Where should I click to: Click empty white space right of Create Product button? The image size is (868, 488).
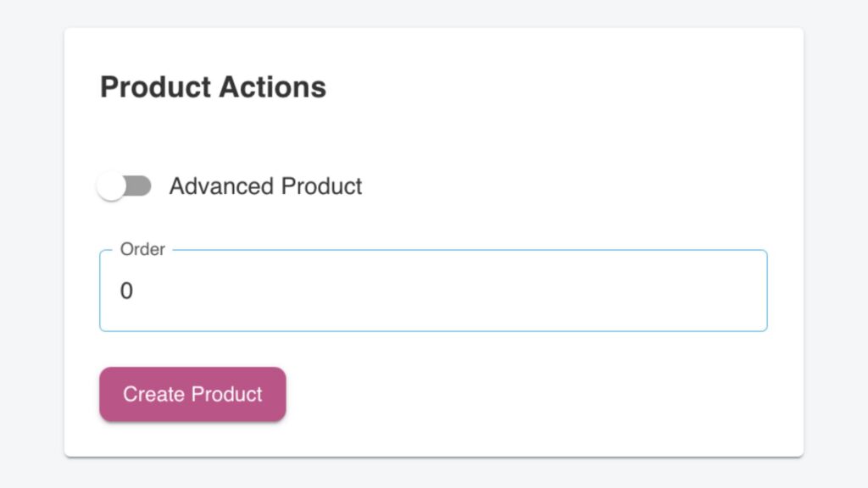click(x=526, y=395)
